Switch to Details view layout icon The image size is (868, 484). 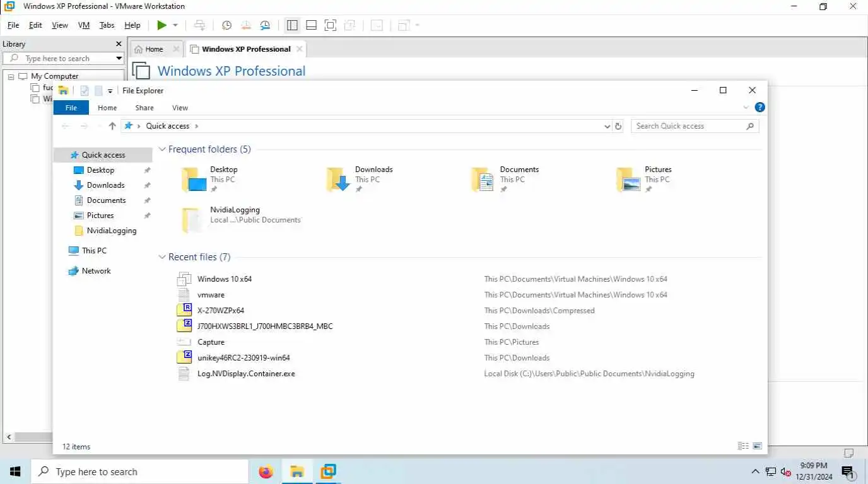743,446
